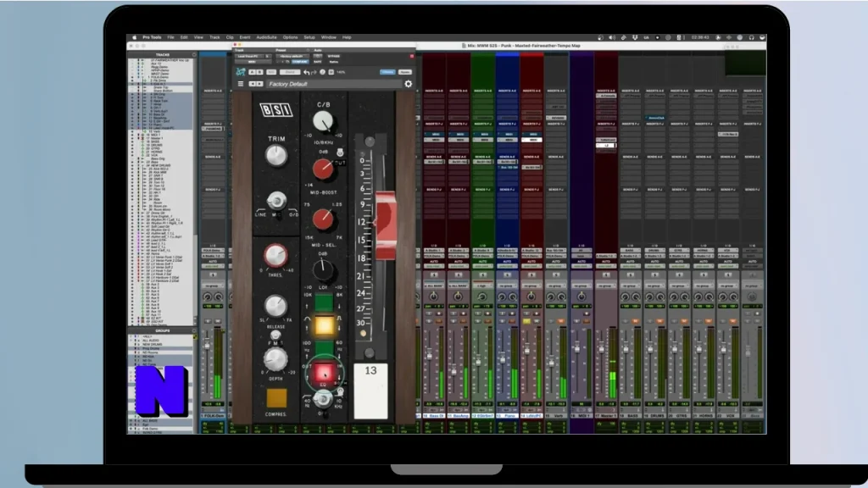Toggle the lit yellow solo button in mixer

(x=527, y=321)
